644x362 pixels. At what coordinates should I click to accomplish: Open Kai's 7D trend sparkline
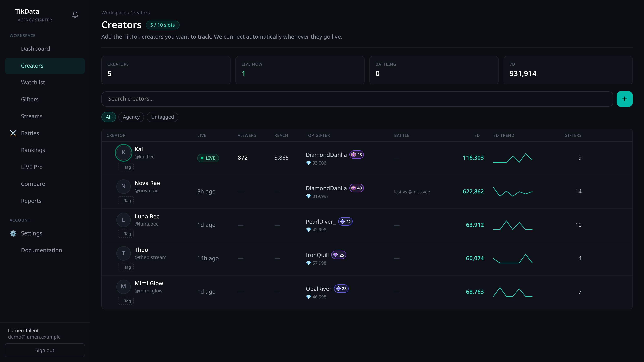point(513,158)
